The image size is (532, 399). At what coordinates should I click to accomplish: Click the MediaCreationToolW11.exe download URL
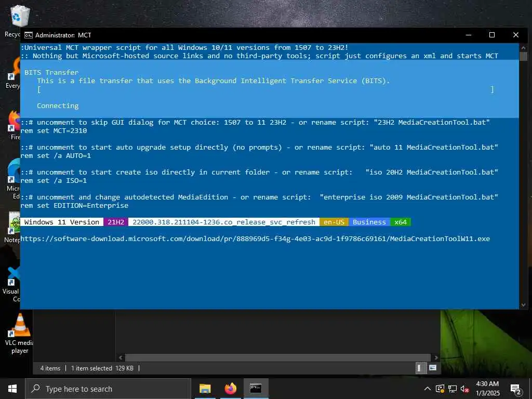click(x=255, y=238)
